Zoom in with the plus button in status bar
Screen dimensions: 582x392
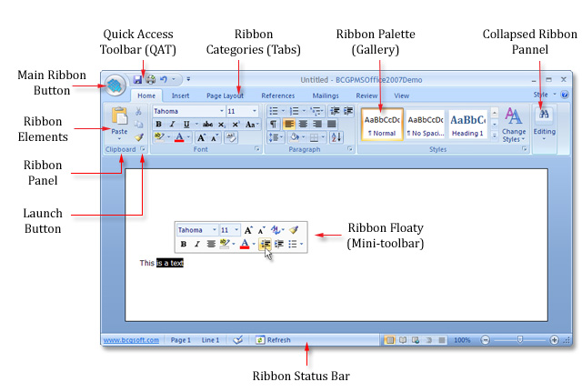(554, 340)
